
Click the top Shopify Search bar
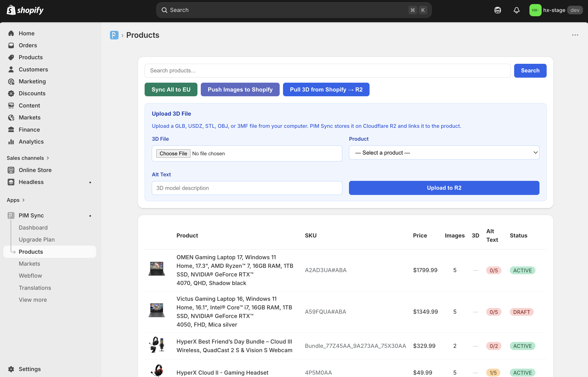pos(294,10)
